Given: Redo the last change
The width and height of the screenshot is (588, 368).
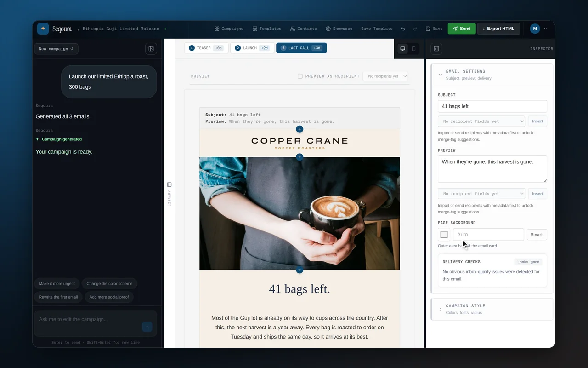Looking at the screenshot, I should click(x=415, y=29).
